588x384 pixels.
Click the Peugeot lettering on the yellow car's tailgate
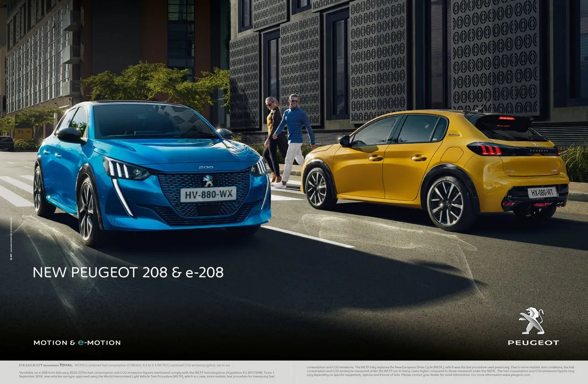538,151
